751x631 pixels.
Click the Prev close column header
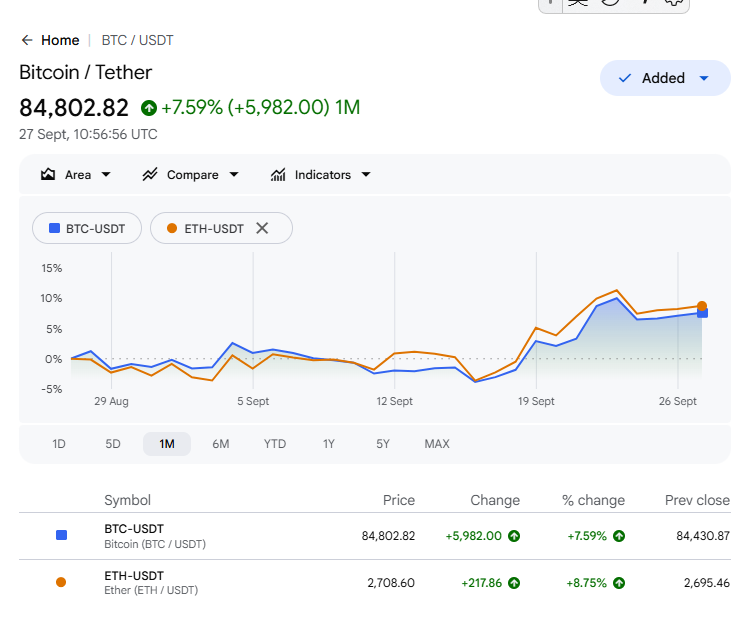[x=697, y=500]
